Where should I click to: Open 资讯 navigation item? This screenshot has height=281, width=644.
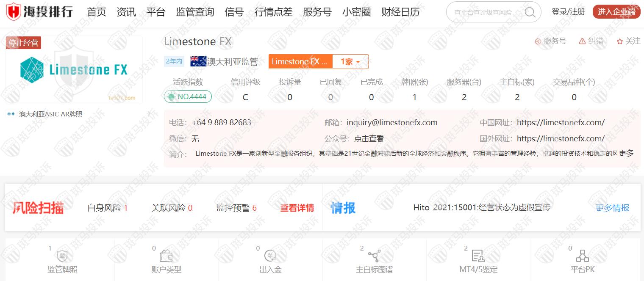[x=126, y=12]
